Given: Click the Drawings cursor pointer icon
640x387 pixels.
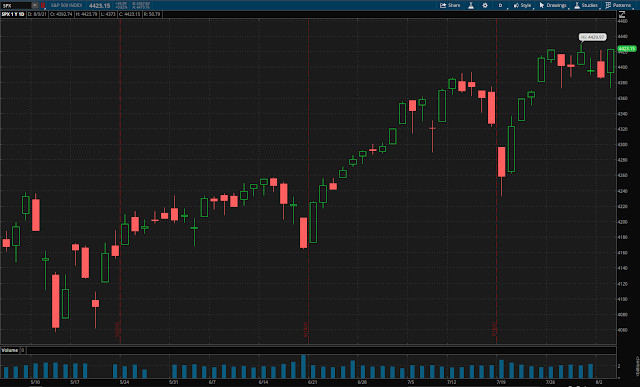Looking at the screenshot, I should click(x=542, y=5).
